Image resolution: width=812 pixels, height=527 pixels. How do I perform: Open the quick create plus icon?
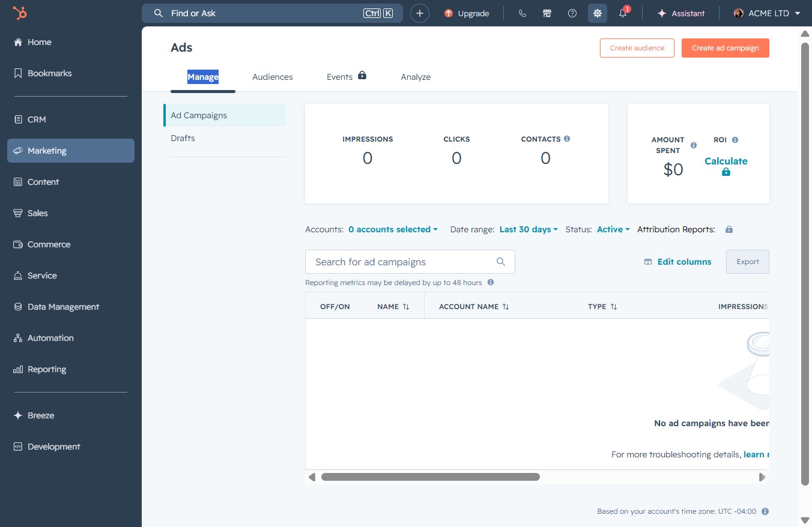[420, 13]
